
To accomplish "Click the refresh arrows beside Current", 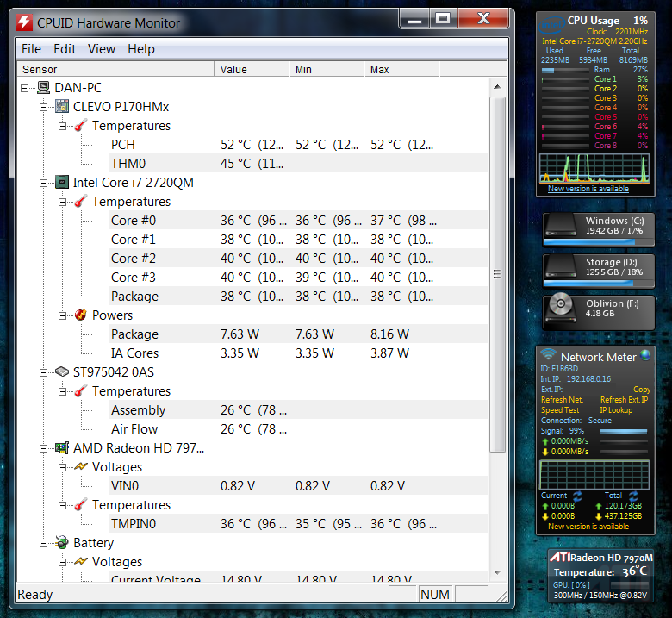I will [577, 496].
